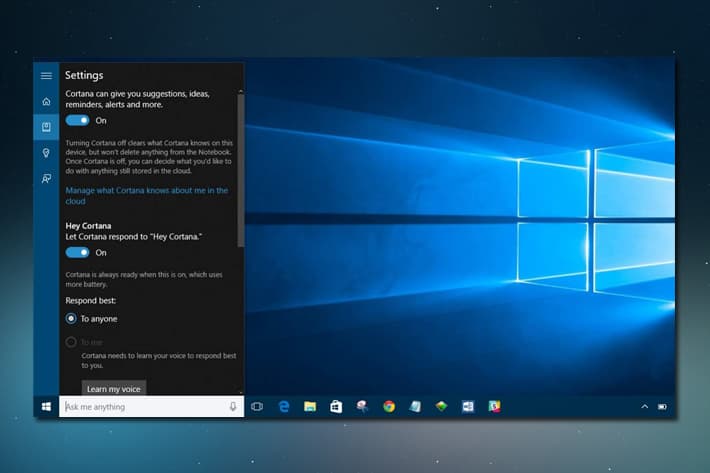710x473 pixels.
Task: Click the 'Ask me anything' search box
Action: [151, 406]
